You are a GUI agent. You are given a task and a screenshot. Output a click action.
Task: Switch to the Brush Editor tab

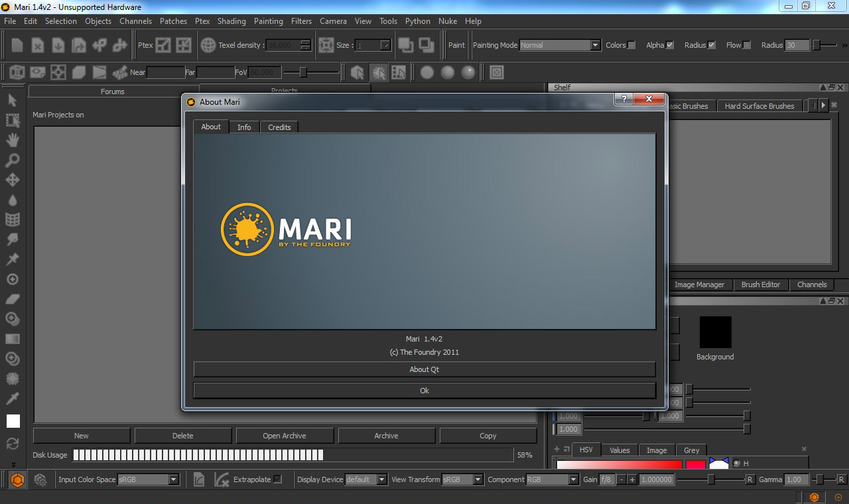pos(761,284)
